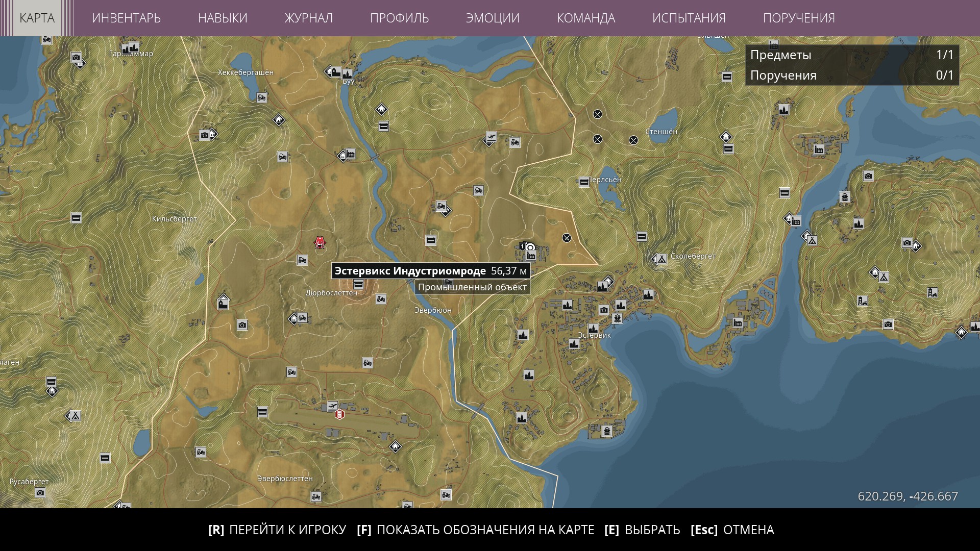The height and width of the screenshot is (551, 980).
Task: Click the crossed marker left of Стеншён label
Action: coord(633,140)
